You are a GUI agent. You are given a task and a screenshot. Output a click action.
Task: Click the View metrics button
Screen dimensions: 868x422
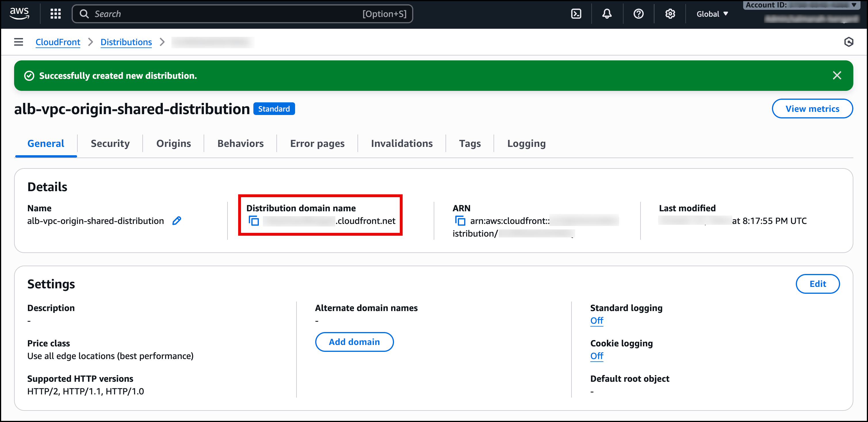[x=812, y=109]
